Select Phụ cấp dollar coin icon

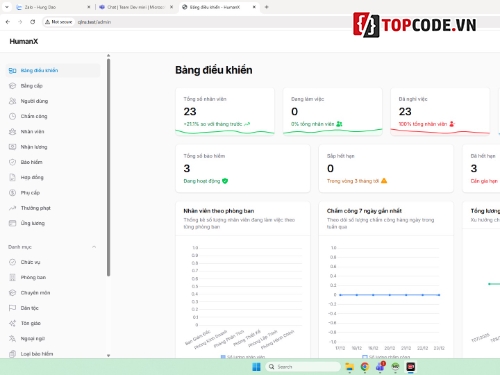coord(12,193)
